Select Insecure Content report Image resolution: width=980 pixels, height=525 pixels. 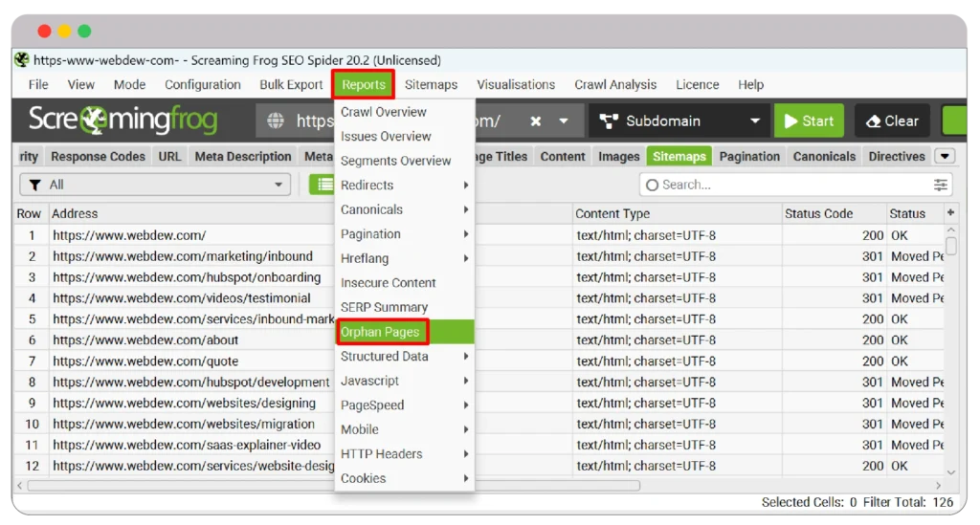coord(405,282)
